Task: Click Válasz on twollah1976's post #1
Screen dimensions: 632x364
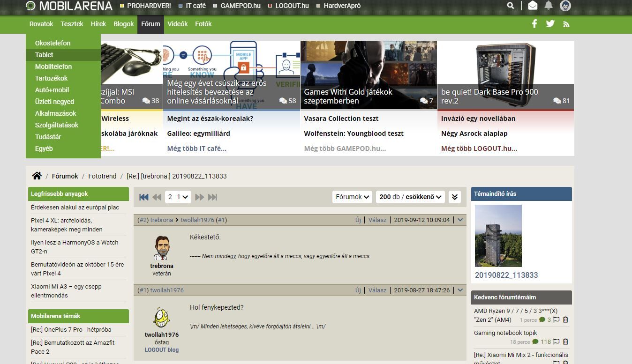Action: 377,290
